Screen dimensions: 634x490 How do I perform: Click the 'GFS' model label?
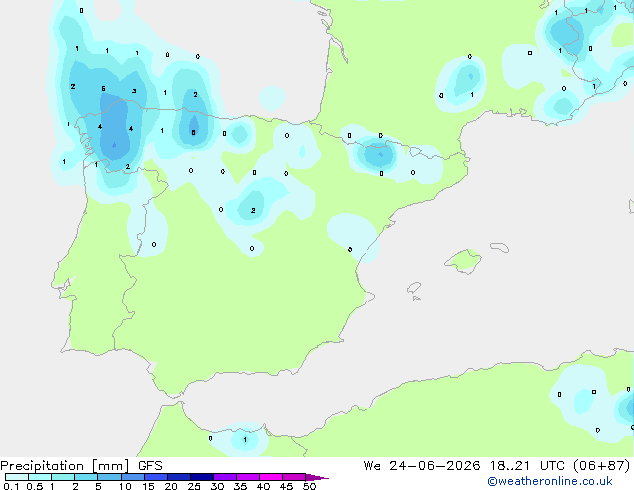tap(150, 466)
